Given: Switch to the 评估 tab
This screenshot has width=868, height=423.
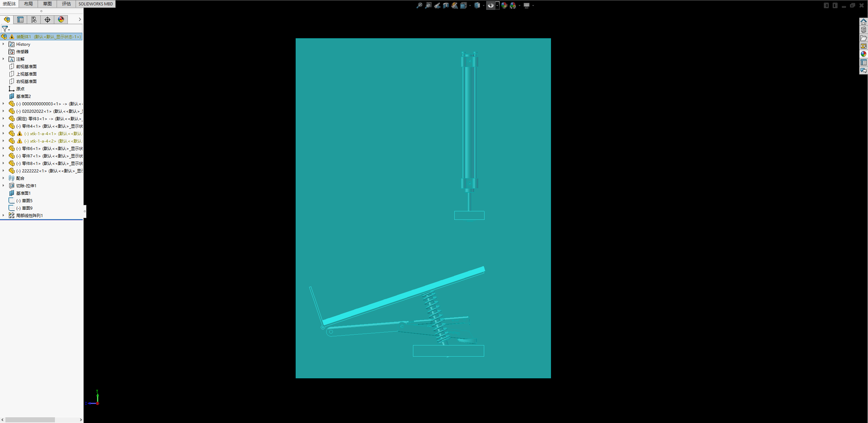Looking at the screenshot, I should tap(66, 4).
